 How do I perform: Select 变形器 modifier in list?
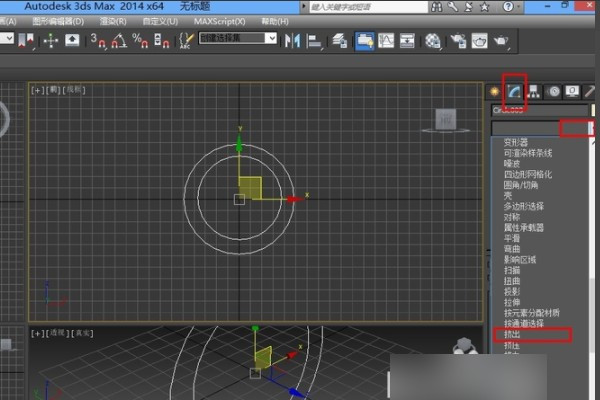pos(515,142)
